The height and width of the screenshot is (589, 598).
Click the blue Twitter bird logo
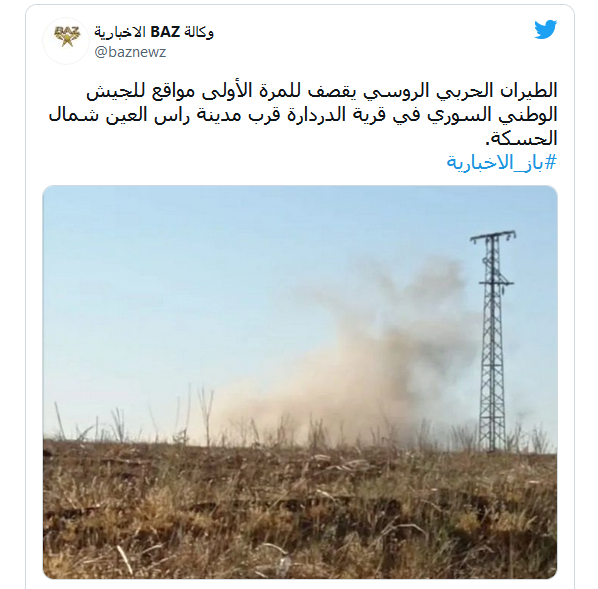tap(545, 29)
